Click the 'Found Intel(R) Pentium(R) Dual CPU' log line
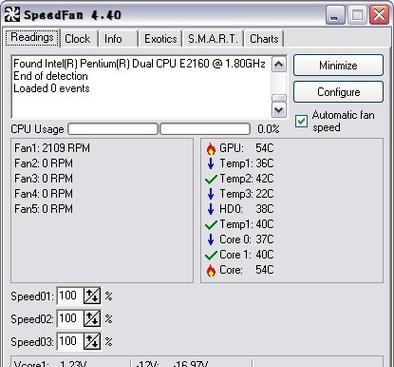Viewport: 394px width, 367px height. click(x=139, y=64)
